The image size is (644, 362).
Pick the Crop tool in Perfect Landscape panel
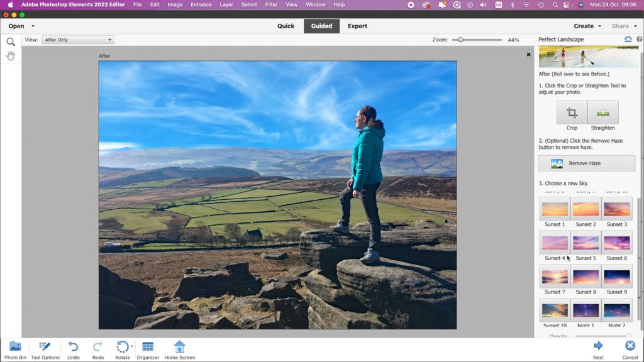point(571,113)
